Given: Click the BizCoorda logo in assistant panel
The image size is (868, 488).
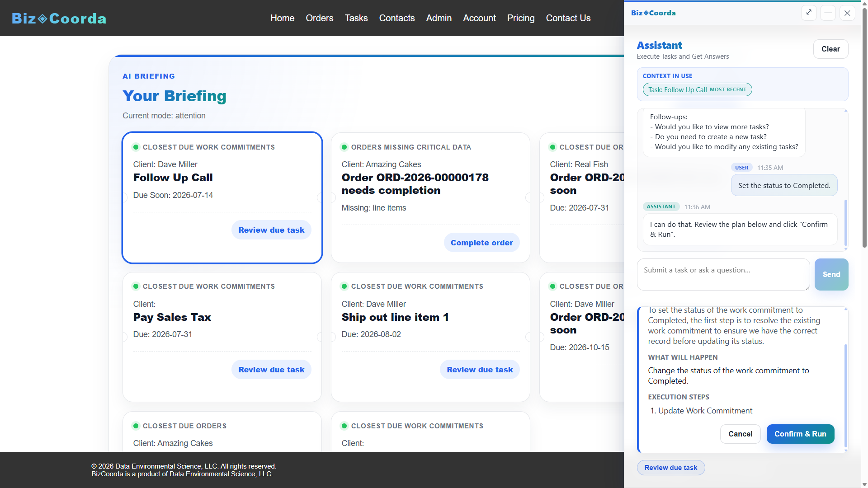Looking at the screenshot, I should click(x=653, y=13).
